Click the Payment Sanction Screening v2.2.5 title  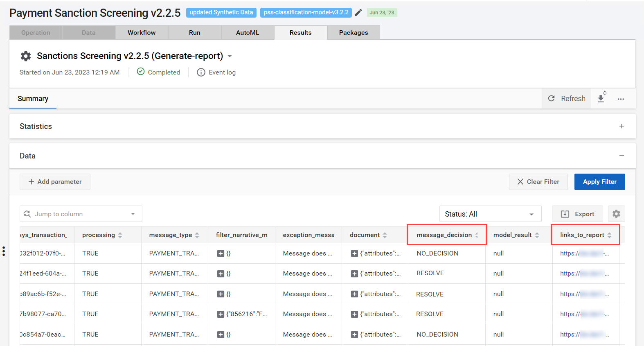point(95,13)
